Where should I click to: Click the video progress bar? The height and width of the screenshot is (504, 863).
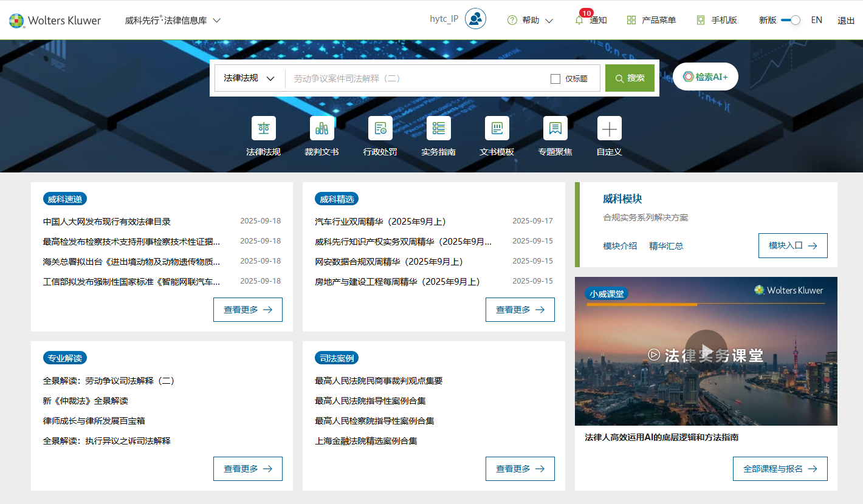[x=706, y=304]
